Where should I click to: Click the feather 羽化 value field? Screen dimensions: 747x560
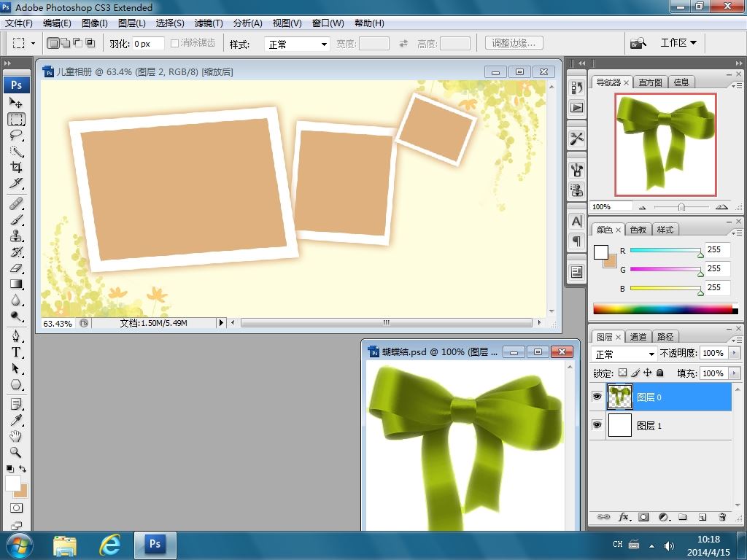[x=148, y=44]
